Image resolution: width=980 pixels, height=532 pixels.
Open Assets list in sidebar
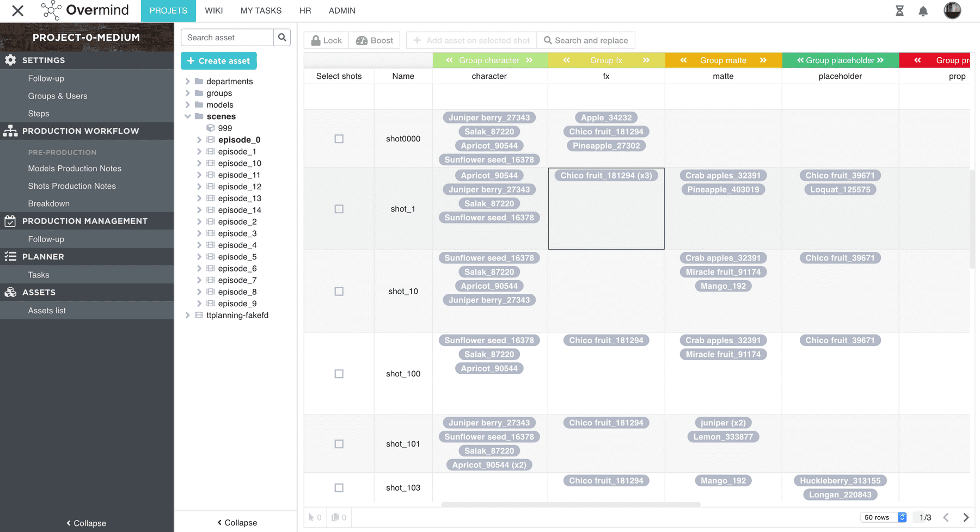[x=47, y=311]
